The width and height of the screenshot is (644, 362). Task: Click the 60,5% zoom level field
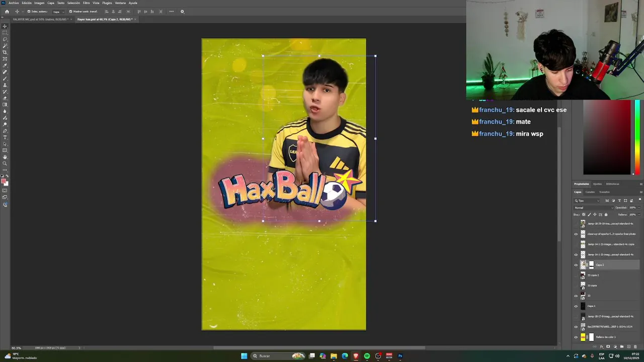(x=17, y=348)
